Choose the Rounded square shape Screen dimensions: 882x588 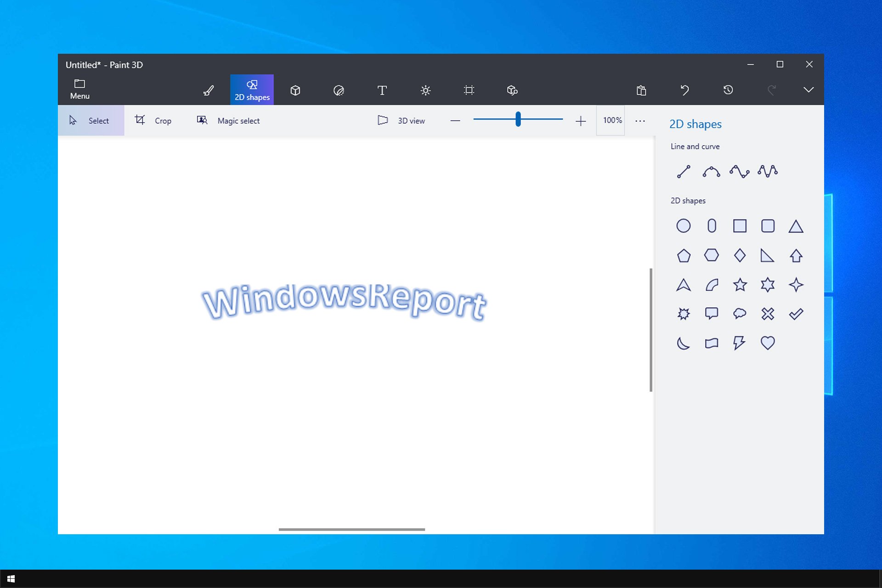[768, 226]
